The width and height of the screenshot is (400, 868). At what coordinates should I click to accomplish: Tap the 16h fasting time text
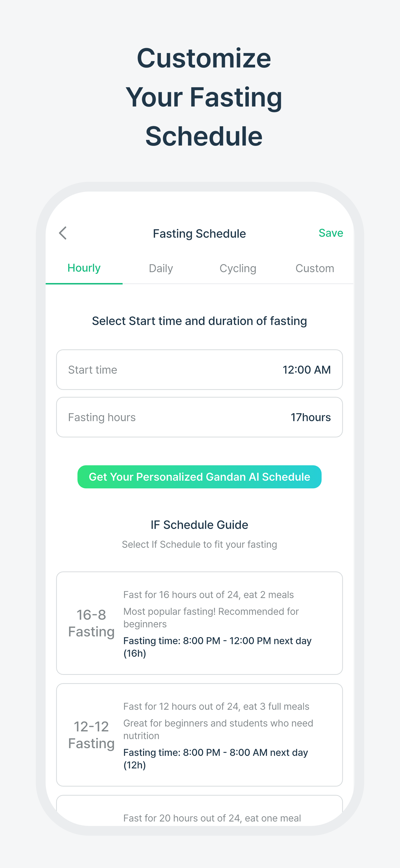[217, 647]
